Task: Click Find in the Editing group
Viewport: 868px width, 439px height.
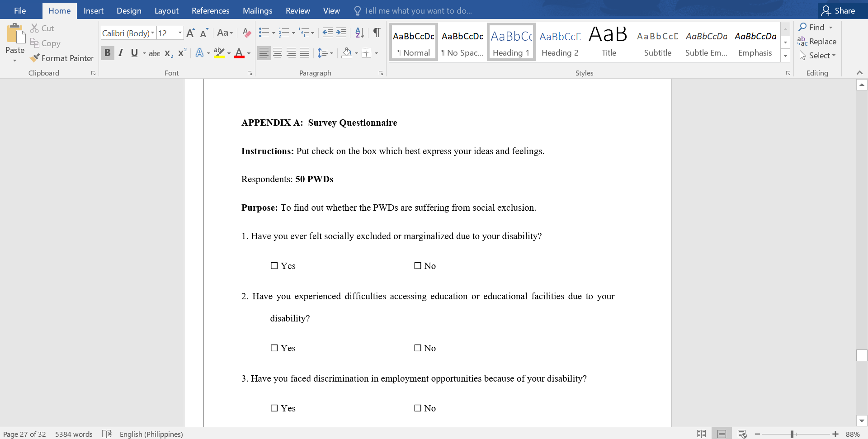Action: click(x=816, y=27)
